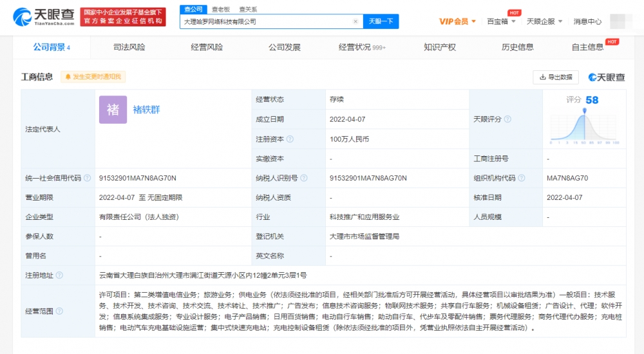Select the 查公司 search tab
The width and height of the screenshot is (644, 354).
tap(193, 9)
